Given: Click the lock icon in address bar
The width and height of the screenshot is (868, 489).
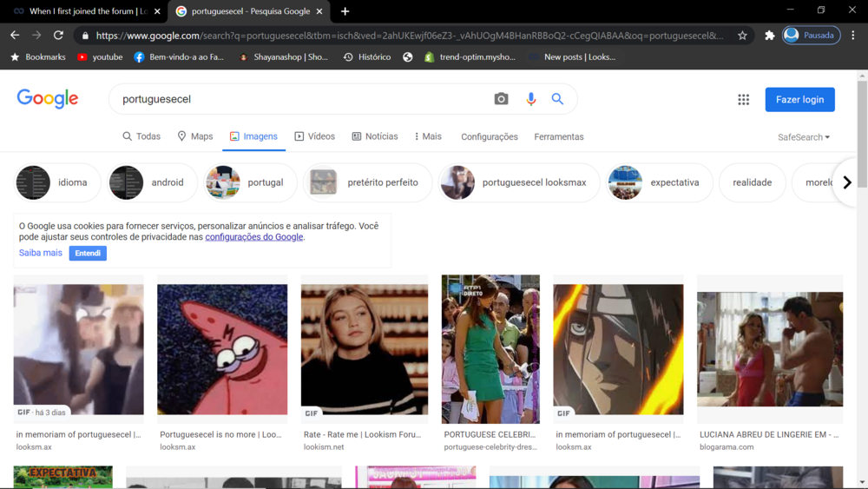Looking at the screenshot, I should [85, 36].
